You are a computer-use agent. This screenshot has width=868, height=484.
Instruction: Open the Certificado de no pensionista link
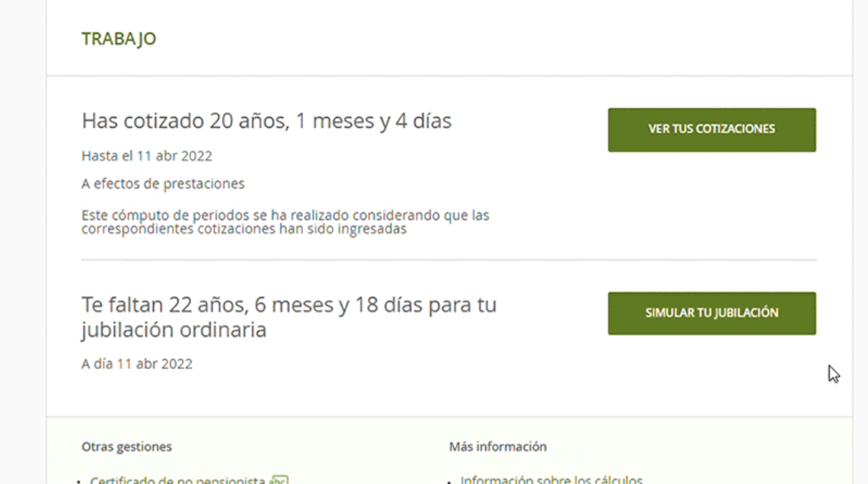point(177,479)
